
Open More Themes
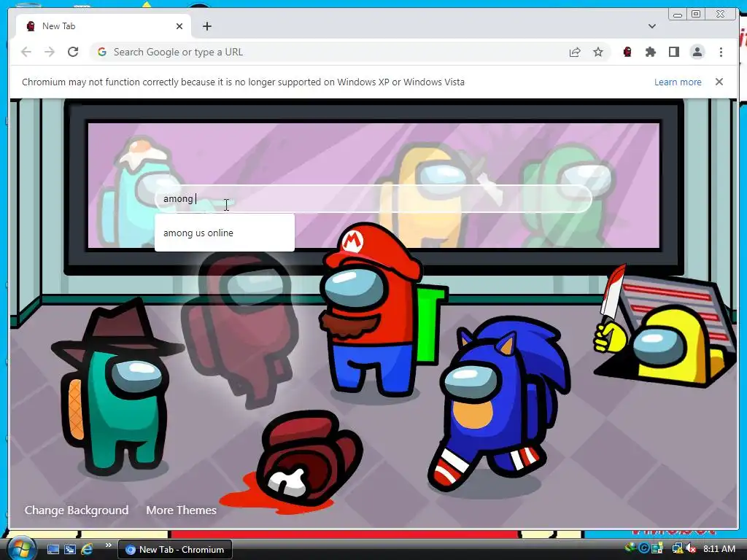(181, 510)
